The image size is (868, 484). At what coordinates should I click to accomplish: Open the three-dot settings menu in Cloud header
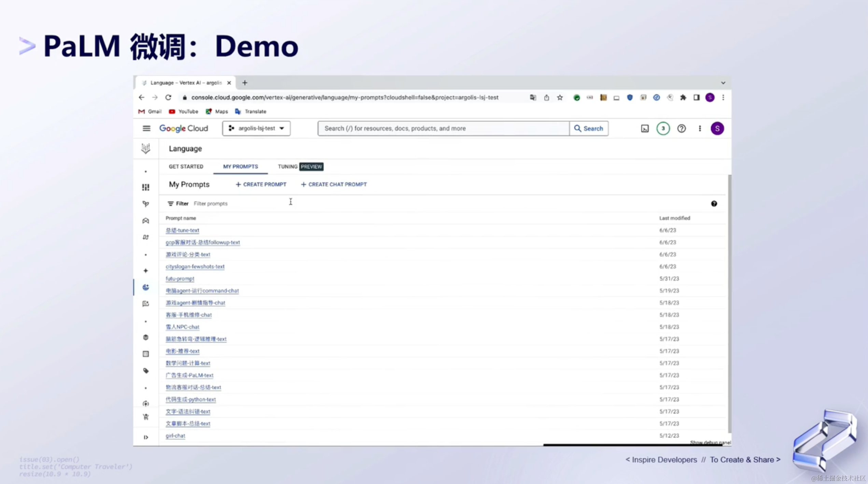700,129
